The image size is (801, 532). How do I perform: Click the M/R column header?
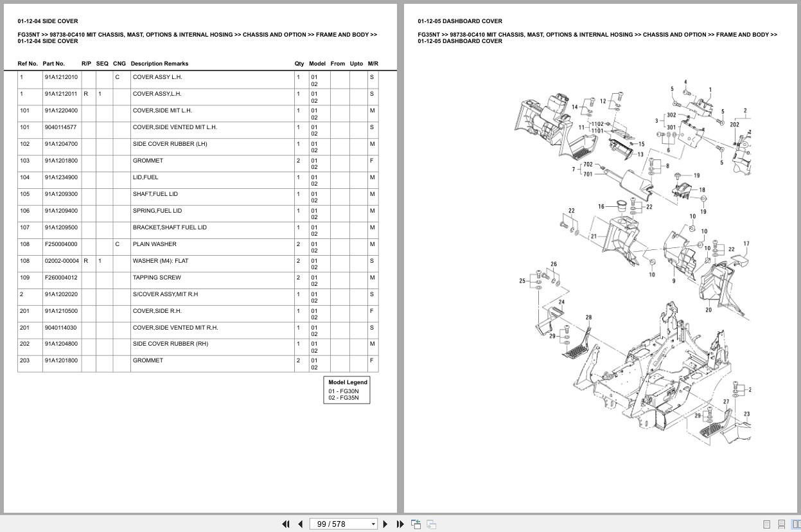(x=373, y=64)
